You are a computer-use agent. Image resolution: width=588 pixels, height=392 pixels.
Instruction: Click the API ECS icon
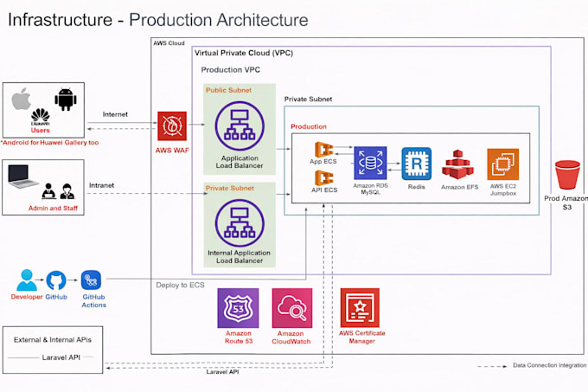pos(323,178)
